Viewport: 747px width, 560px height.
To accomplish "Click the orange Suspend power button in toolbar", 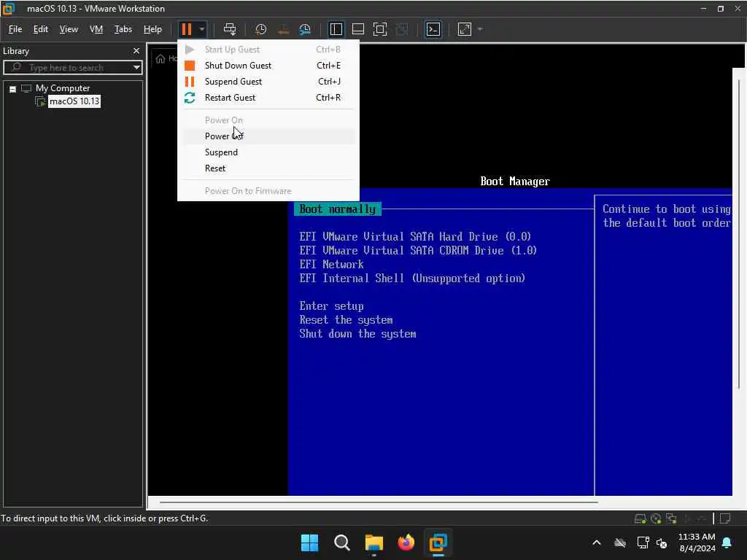I will [186, 29].
